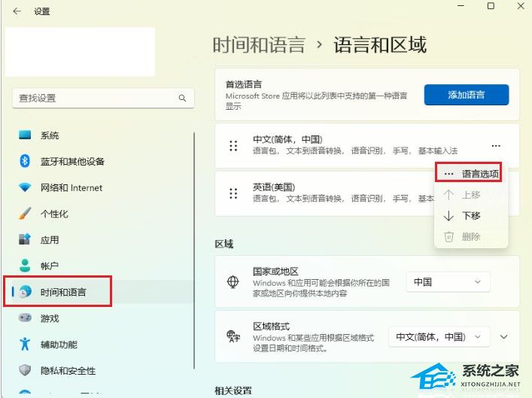Viewport: 532px width, 398px height.
Task: Select the Bluetooth icon for 蓝牙和其他设备
Action: [25, 161]
